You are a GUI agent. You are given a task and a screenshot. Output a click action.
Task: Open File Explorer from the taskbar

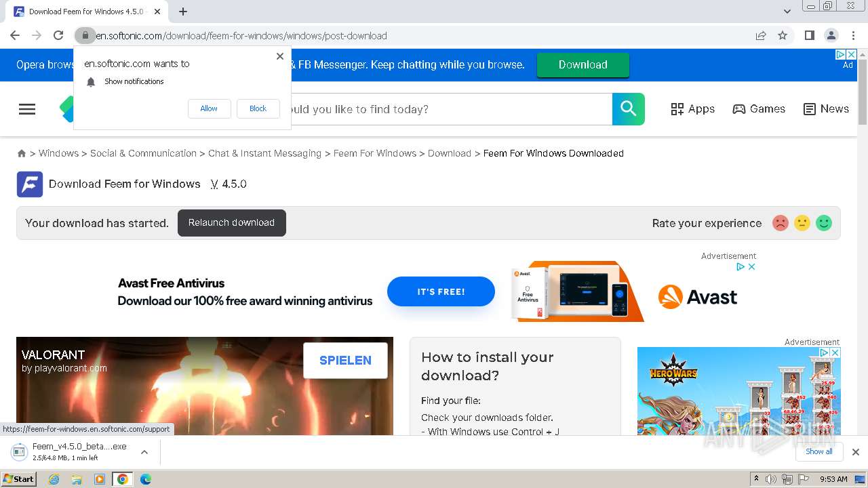(x=77, y=479)
